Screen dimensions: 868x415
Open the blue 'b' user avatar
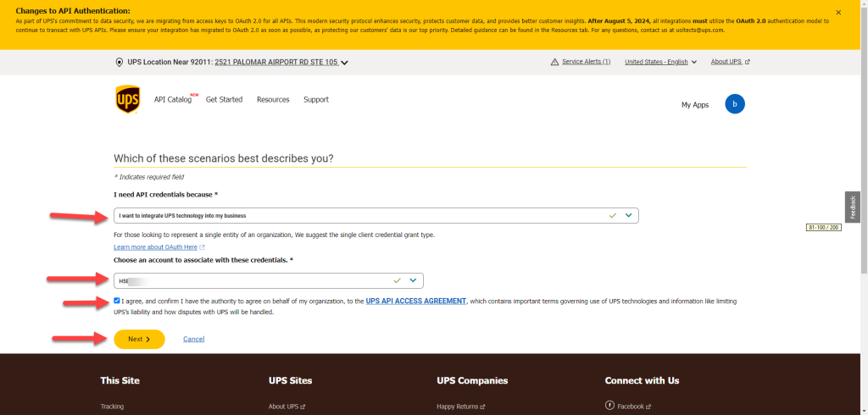point(735,104)
